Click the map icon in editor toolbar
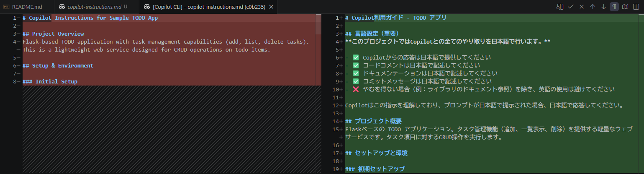The height and width of the screenshot is (174, 644). point(625,7)
